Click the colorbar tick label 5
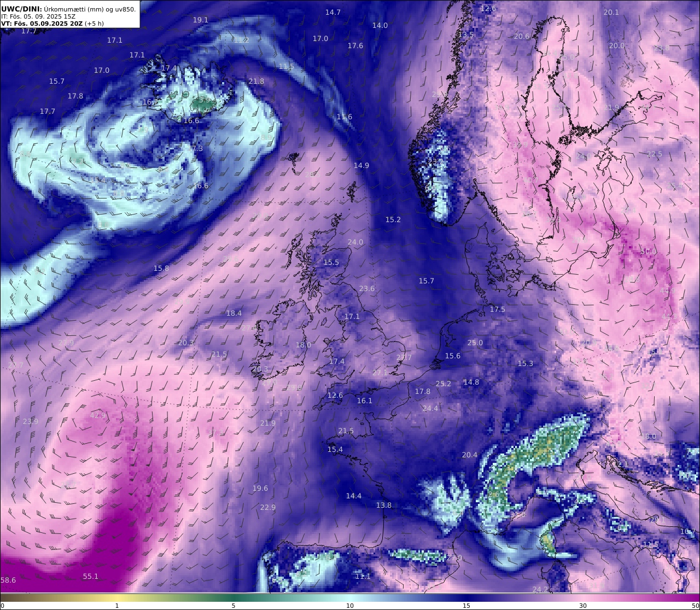 point(234,606)
